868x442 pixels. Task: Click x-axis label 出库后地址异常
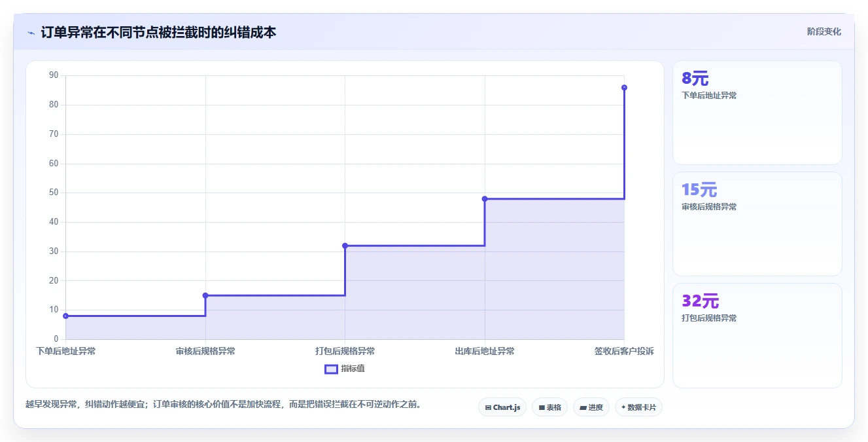[485, 351]
